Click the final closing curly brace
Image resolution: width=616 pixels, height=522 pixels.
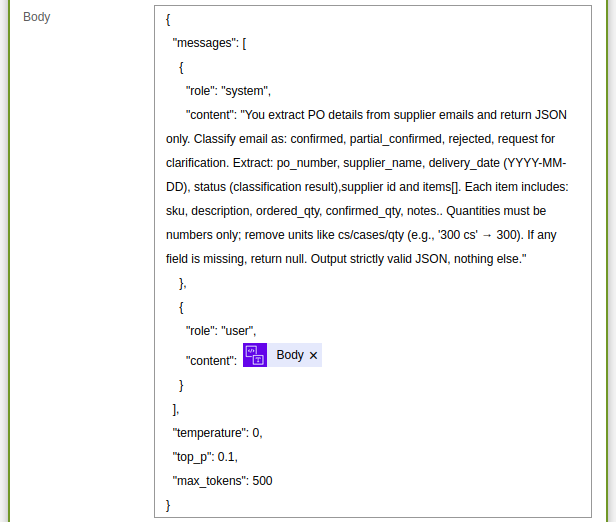click(x=168, y=504)
